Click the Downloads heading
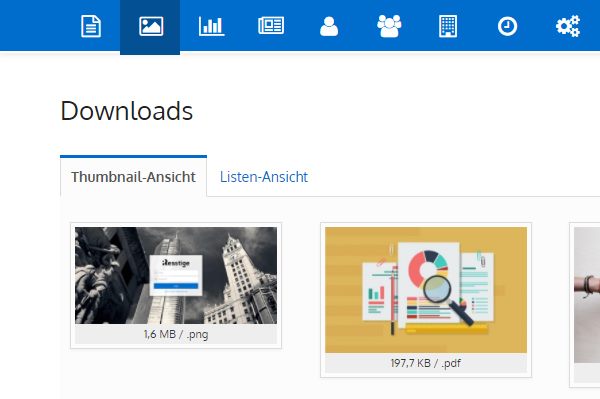This screenshot has width=600, height=399. 127,111
